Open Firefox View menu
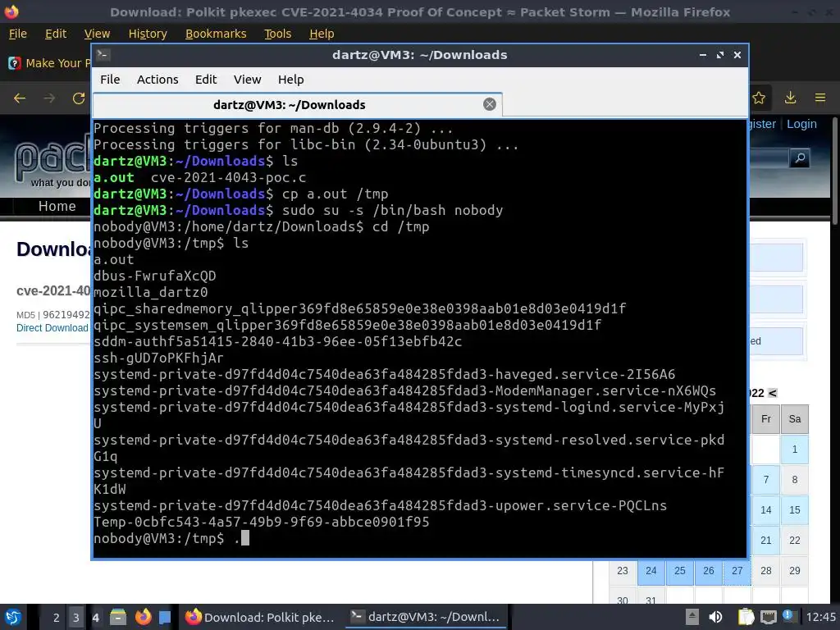840x630 pixels. tap(97, 34)
